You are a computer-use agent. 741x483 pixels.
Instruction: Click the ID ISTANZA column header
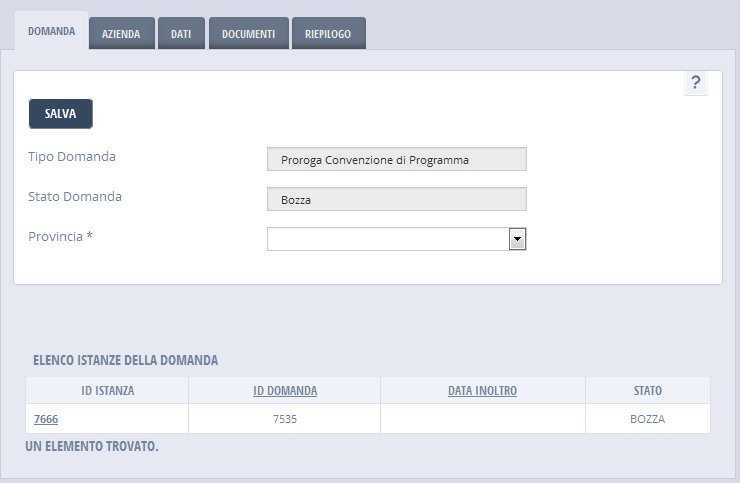[x=107, y=391]
